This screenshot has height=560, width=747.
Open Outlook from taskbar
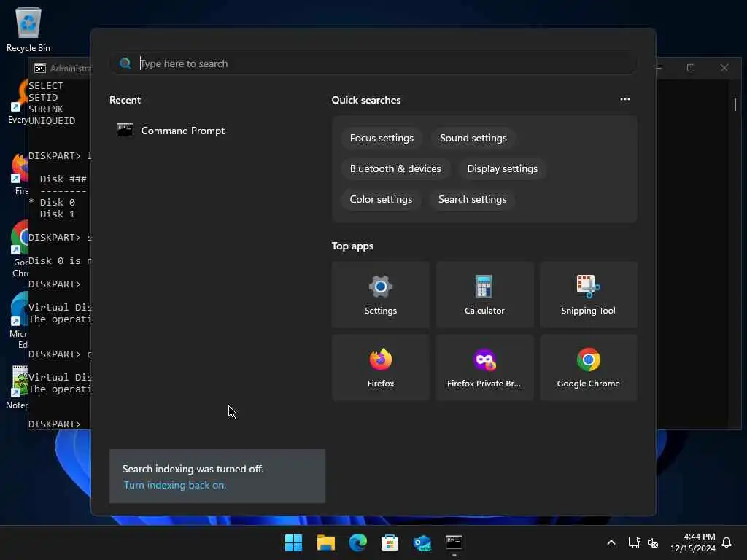pos(422,542)
